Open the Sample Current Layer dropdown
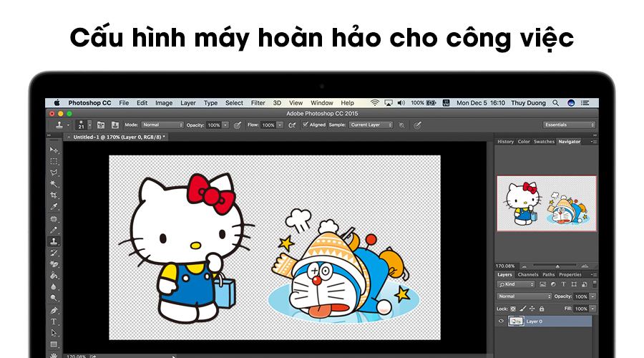Viewport: 644px width, 358px height. (371, 125)
